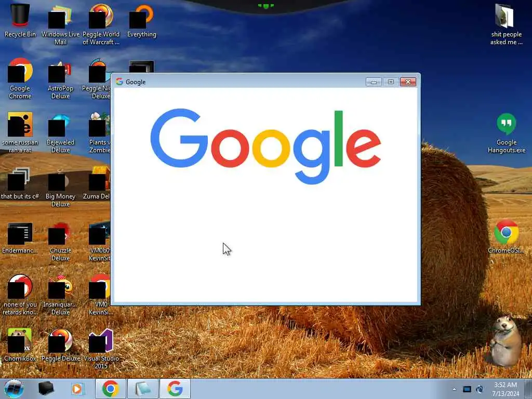Click the Google logo image in window
The height and width of the screenshot is (399, 532).
[265, 146]
